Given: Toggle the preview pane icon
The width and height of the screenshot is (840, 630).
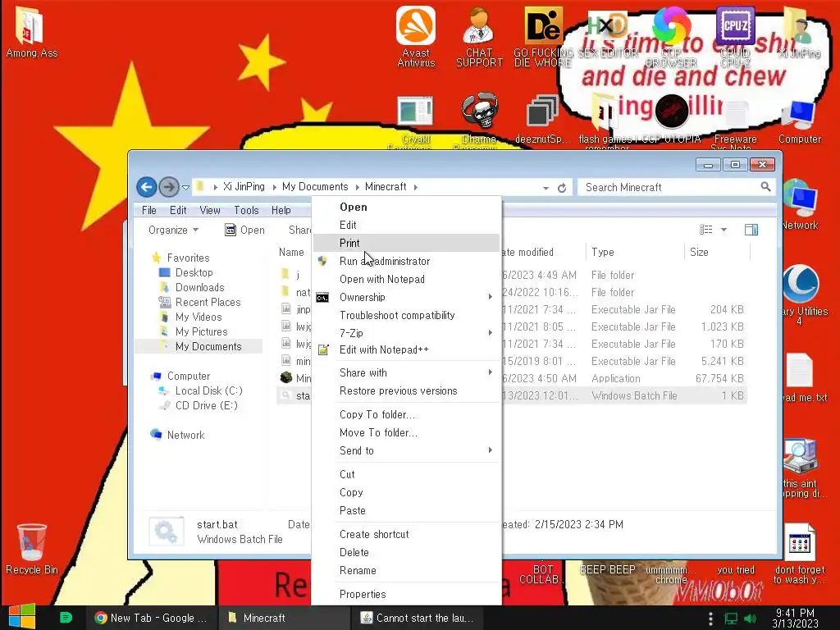Looking at the screenshot, I should click(x=751, y=230).
